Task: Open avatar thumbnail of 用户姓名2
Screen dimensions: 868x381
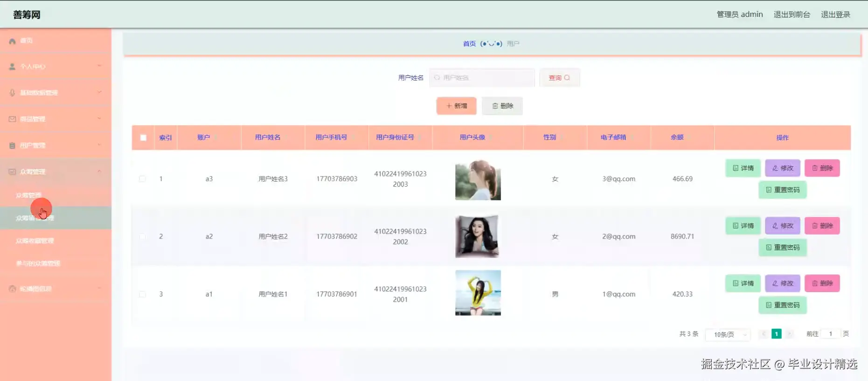Action: 477,236
